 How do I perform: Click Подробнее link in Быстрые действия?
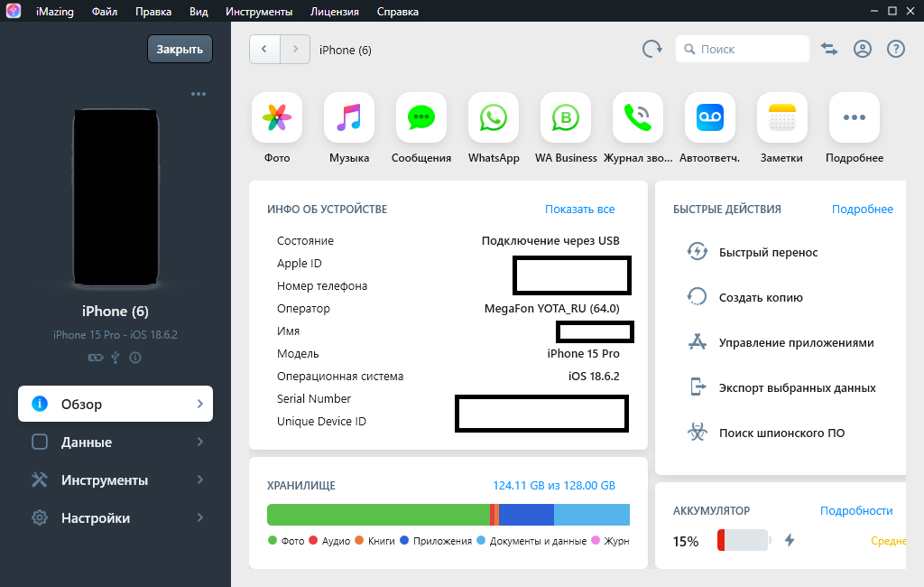[862, 209]
